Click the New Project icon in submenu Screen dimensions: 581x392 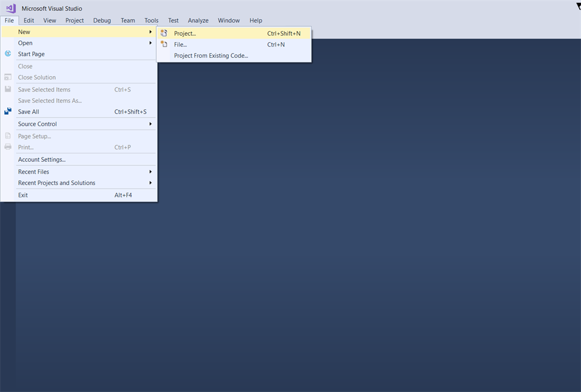164,33
